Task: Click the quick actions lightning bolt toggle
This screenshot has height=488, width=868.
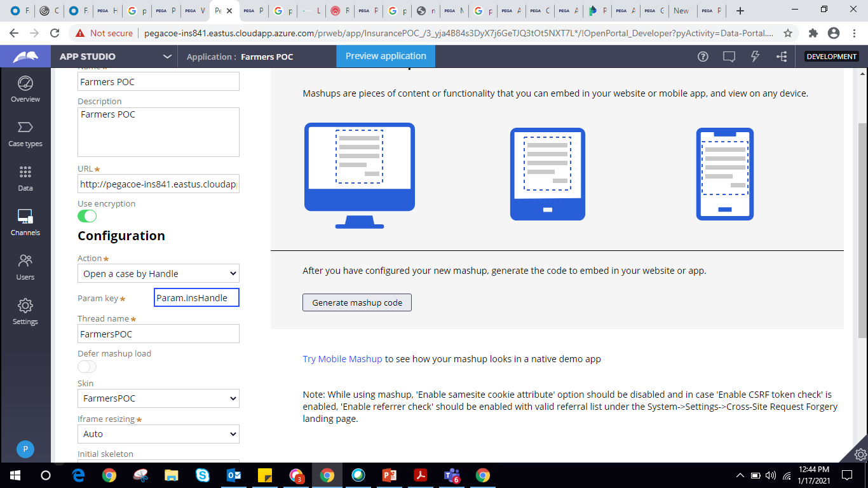Action: click(x=754, y=56)
